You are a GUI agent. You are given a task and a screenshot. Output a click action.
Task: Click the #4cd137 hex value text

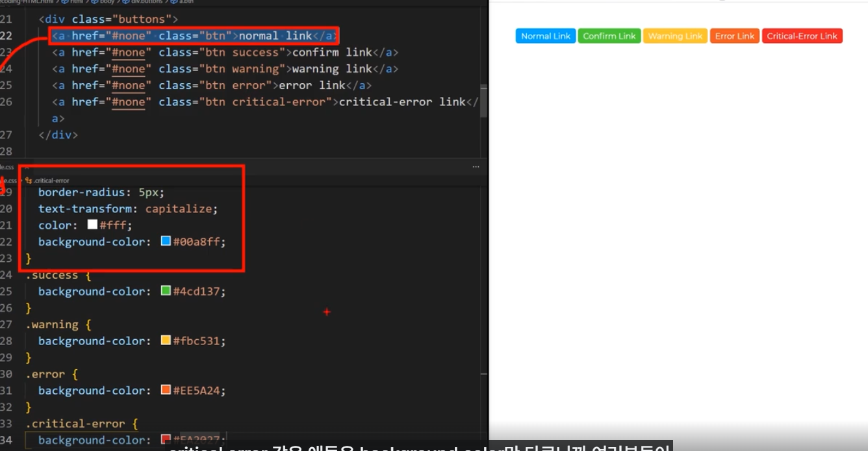pos(196,291)
